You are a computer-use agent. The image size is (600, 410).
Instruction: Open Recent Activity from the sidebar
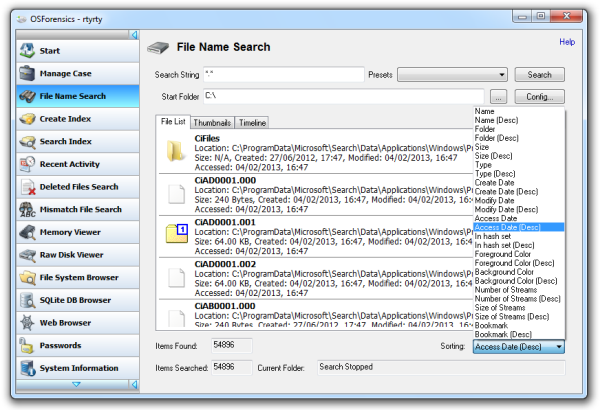tap(26, 164)
